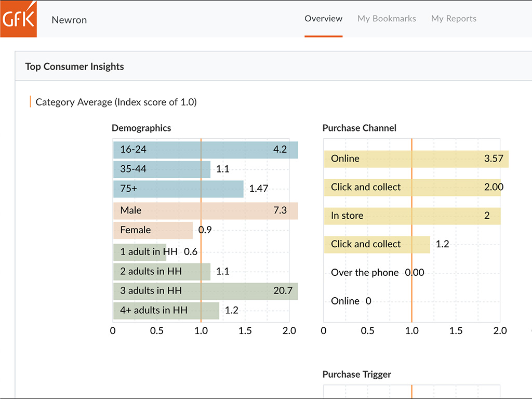Switch to the My Bookmarks tab

[387, 19]
